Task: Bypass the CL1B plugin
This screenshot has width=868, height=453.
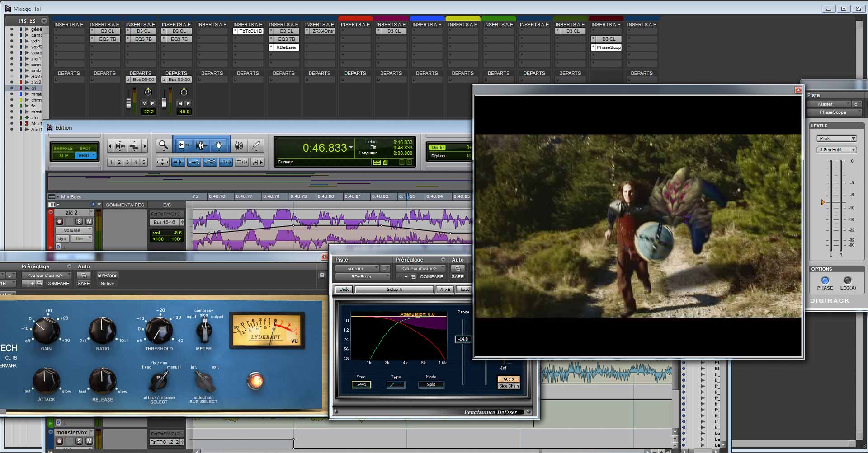Action: coord(107,275)
